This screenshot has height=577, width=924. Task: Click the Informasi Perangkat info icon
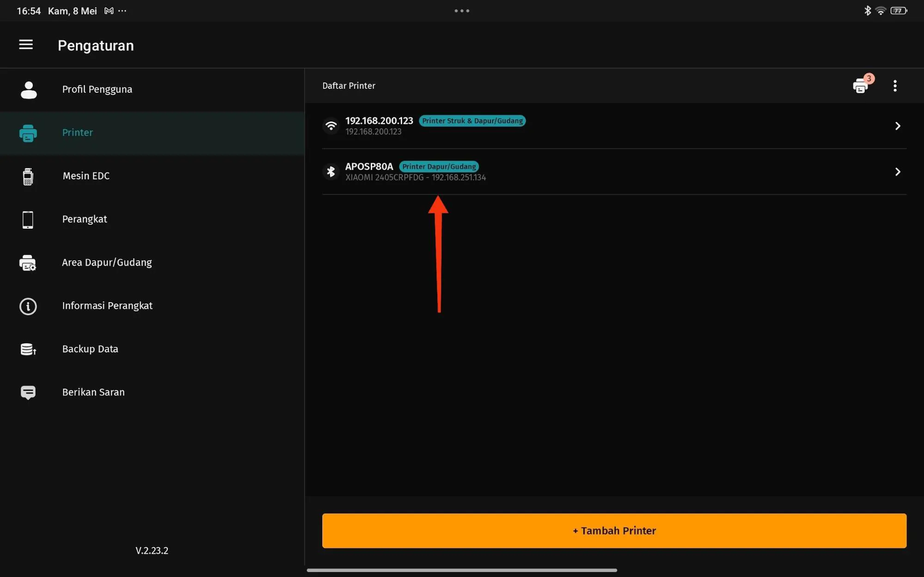click(x=28, y=306)
